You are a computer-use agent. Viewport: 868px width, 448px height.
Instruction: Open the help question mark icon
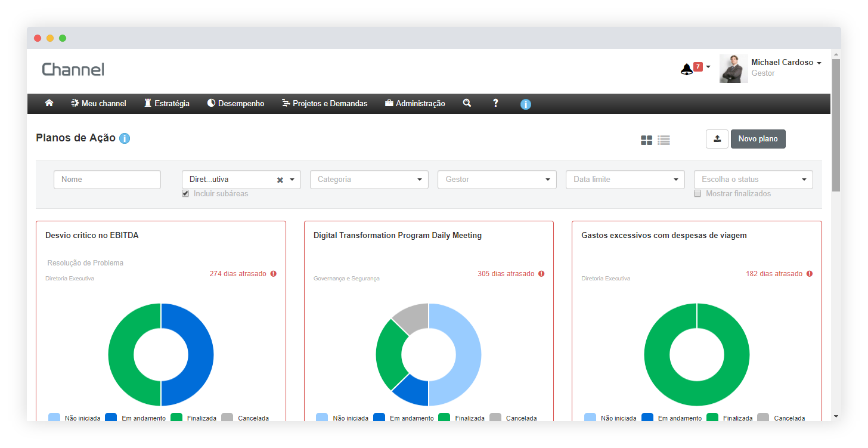[x=495, y=103]
